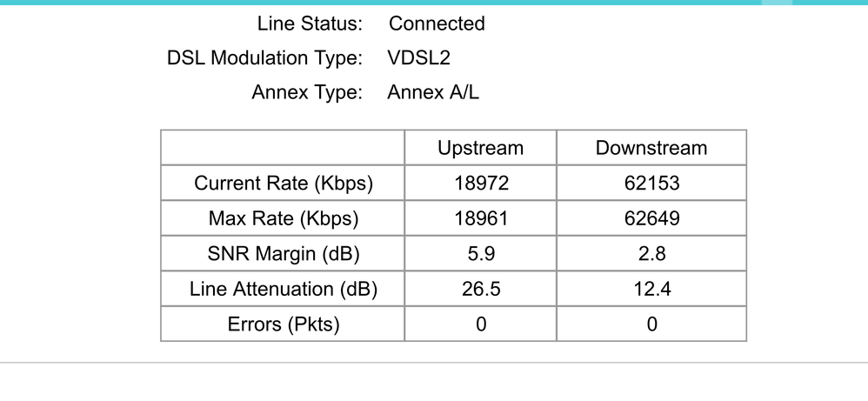Viewport: 868px width, 401px height.
Task: Click upstream SNR margin value 5.9
Action: pos(480,255)
